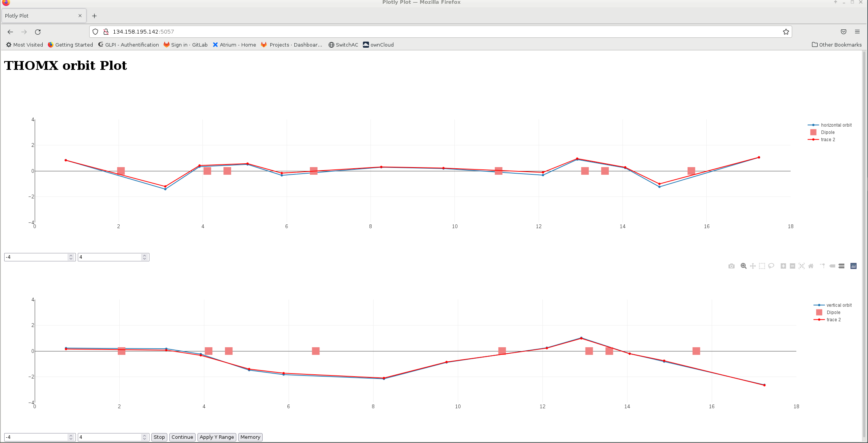868x443 pixels.
Task: Click the autoscale icon in the modebar
Action: pos(802,266)
